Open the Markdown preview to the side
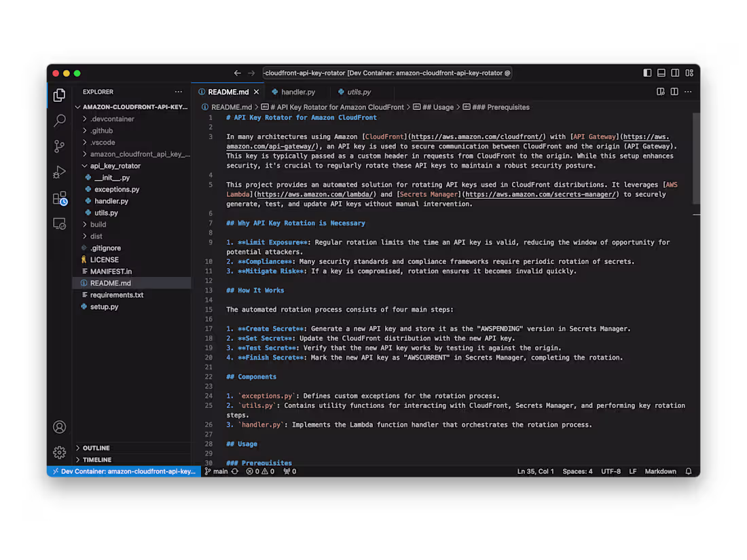 [x=659, y=91]
